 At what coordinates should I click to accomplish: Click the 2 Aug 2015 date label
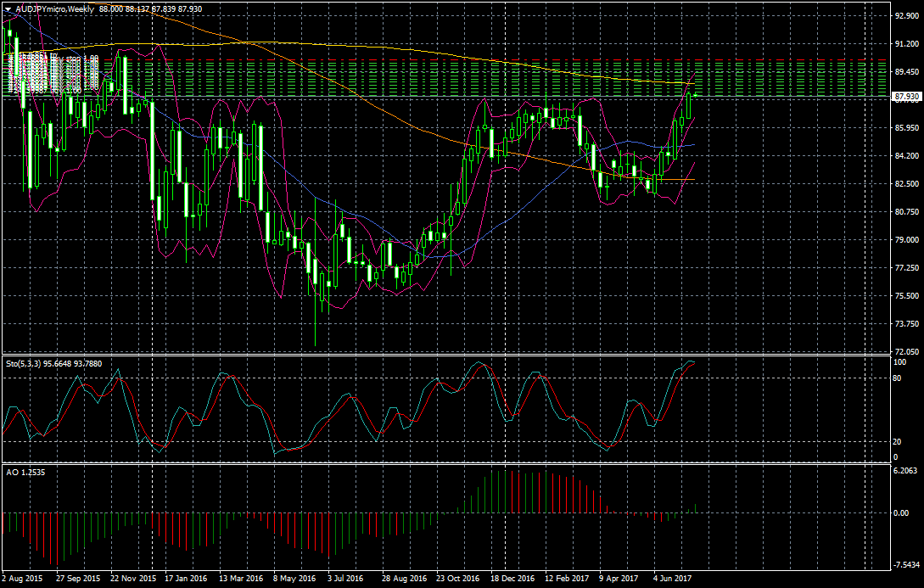23,578
